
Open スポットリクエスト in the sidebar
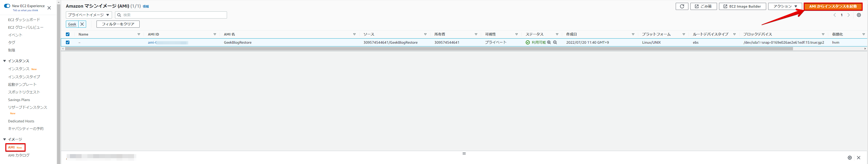click(24, 92)
